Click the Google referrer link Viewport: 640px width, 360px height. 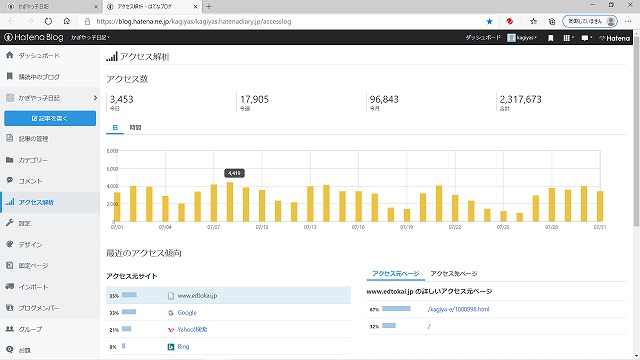coord(187,313)
